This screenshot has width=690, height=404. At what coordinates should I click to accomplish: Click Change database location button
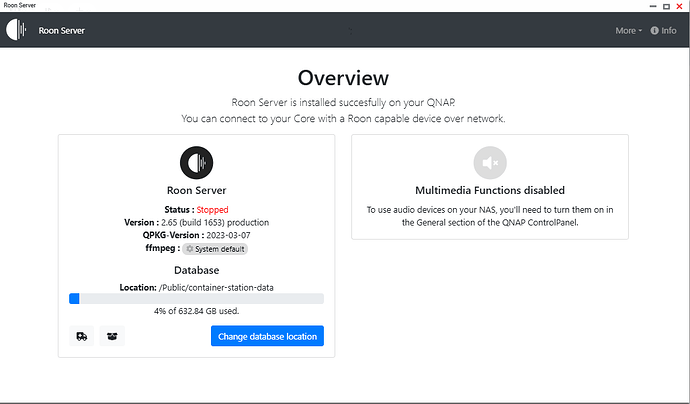pyautogui.click(x=267, y=336)
